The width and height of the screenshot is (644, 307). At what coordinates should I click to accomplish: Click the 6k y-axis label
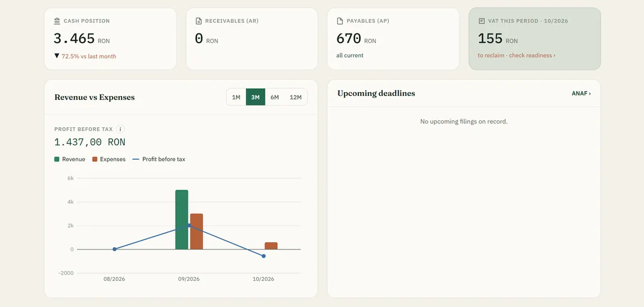[71, 179]
